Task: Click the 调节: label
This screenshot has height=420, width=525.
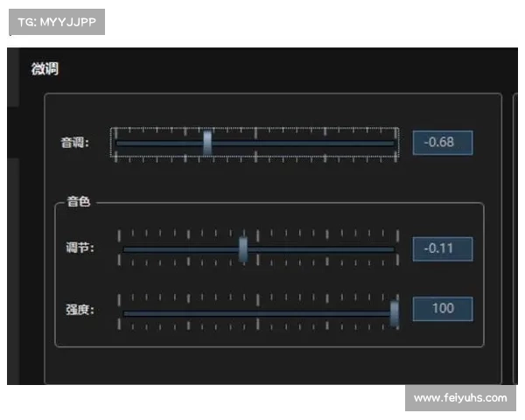Action: (80, 248)
